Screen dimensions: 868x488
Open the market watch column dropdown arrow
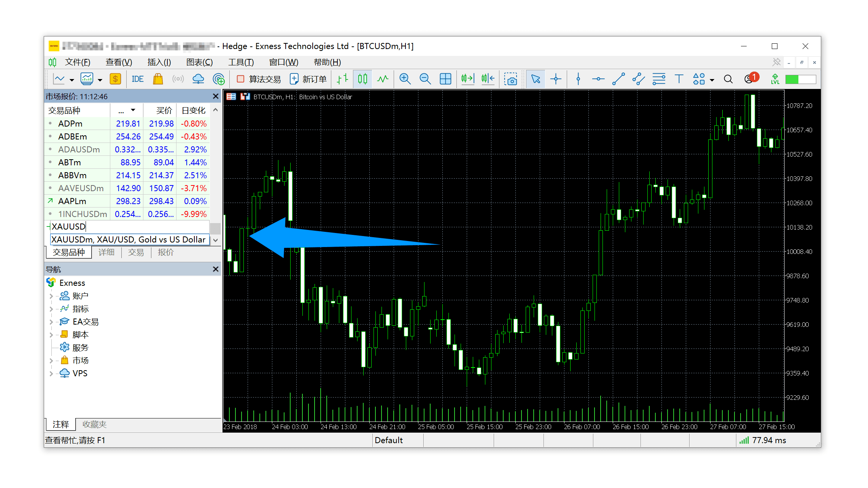tap(133, 110)
